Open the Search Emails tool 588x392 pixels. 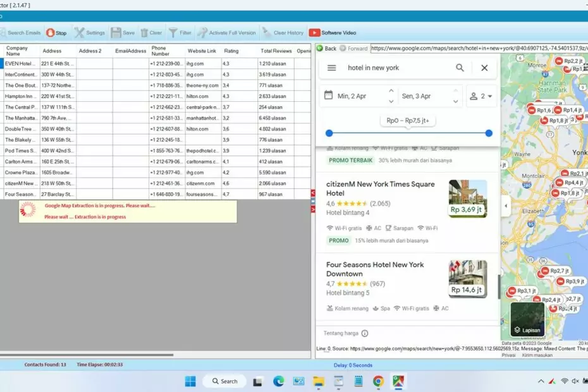point(21,33)
